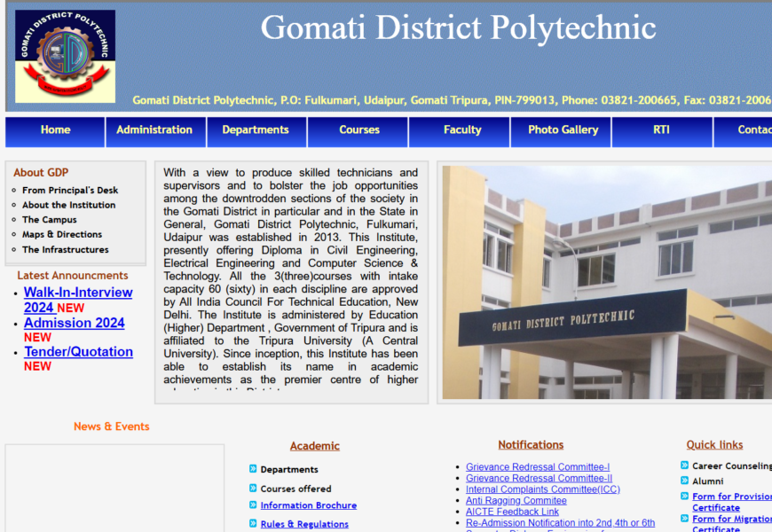
Task: Click the arrow icon beside Rules & Regulations
Action: coord(253,524)
